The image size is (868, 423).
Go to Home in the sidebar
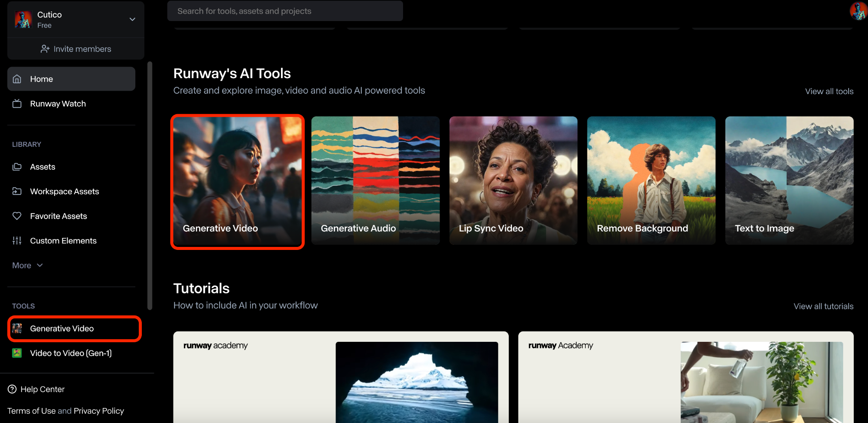(x=71, y=79)
